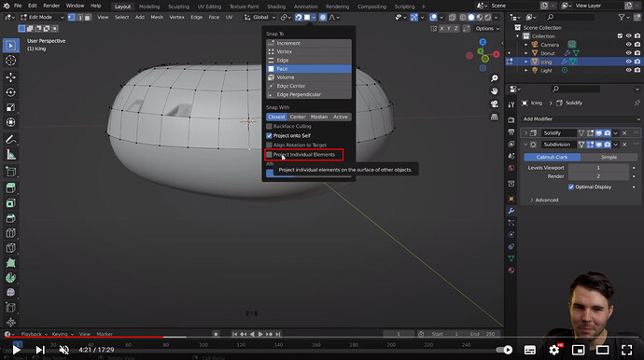
Task: Adjust Levels Viewport value field
Action: [x=598, y=168]
